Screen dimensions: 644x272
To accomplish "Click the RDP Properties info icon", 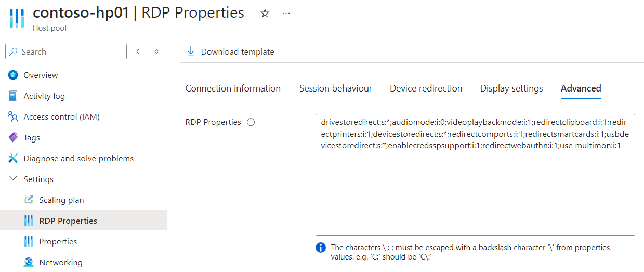I will click(x=251, y=122).
